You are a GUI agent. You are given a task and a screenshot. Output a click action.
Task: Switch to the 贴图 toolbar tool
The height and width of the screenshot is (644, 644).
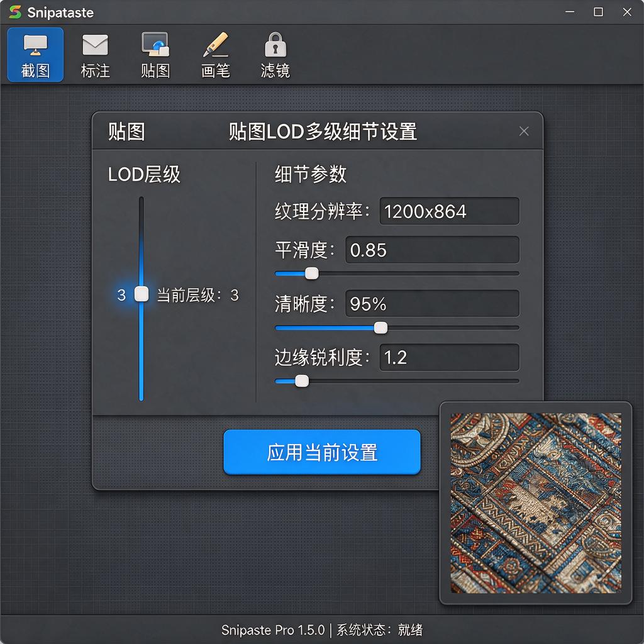point(155,55)
